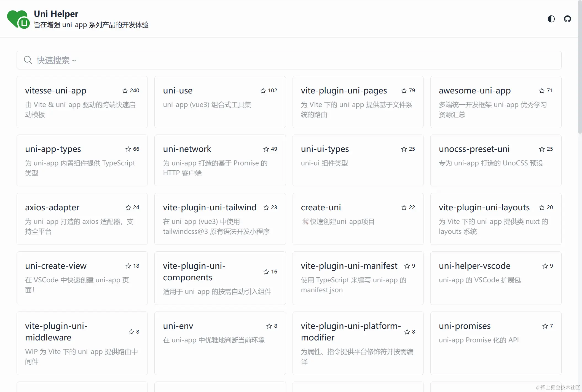Screen dimensions: 582x392
Task: Focus the quick search input field
Action: [289, 60]
